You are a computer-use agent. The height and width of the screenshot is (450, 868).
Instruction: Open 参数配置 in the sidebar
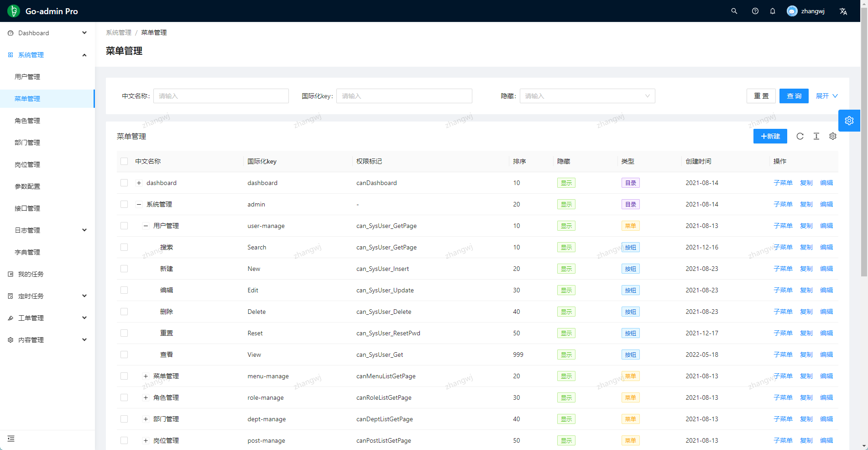tap(47, 186)
